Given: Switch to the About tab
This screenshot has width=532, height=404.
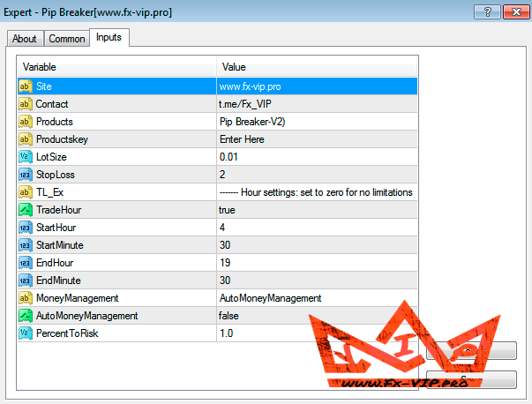Looking at the screenshot, I should click(x=25, y=39).
